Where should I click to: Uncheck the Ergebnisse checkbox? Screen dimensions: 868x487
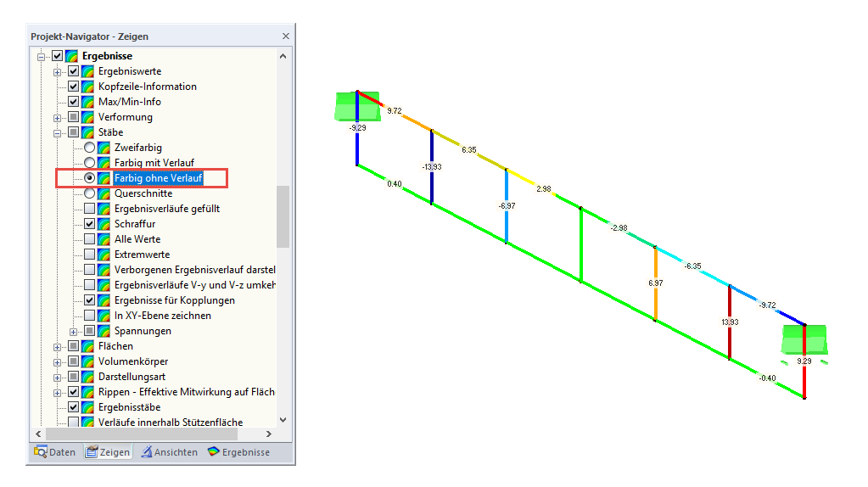[x=57, y=56]
